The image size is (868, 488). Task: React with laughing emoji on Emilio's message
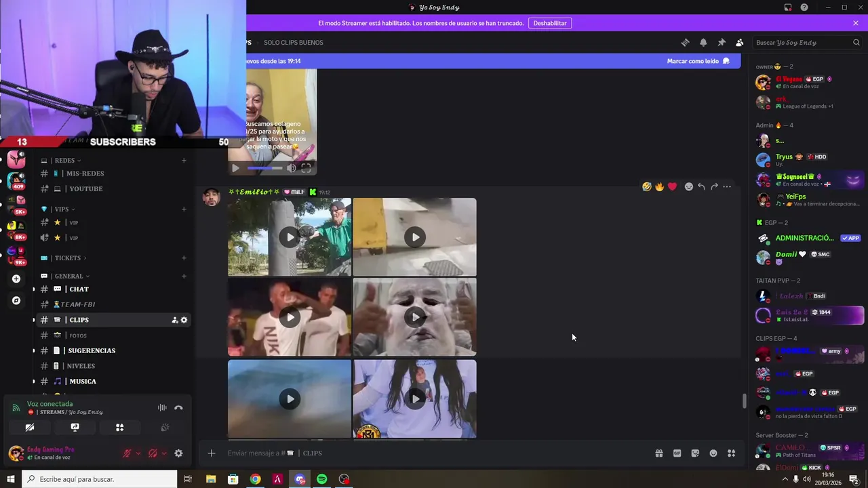pyautogui.click(x=647, y=186)
